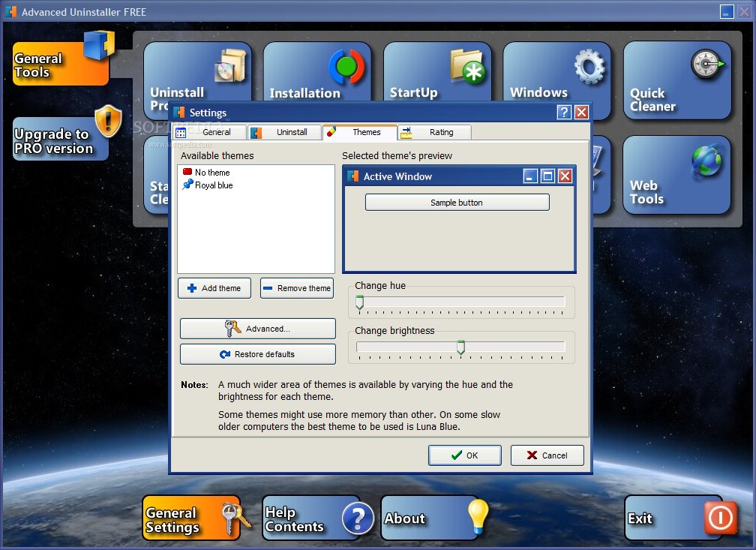Switch to the Uninstall tab

tap(284, 132)
